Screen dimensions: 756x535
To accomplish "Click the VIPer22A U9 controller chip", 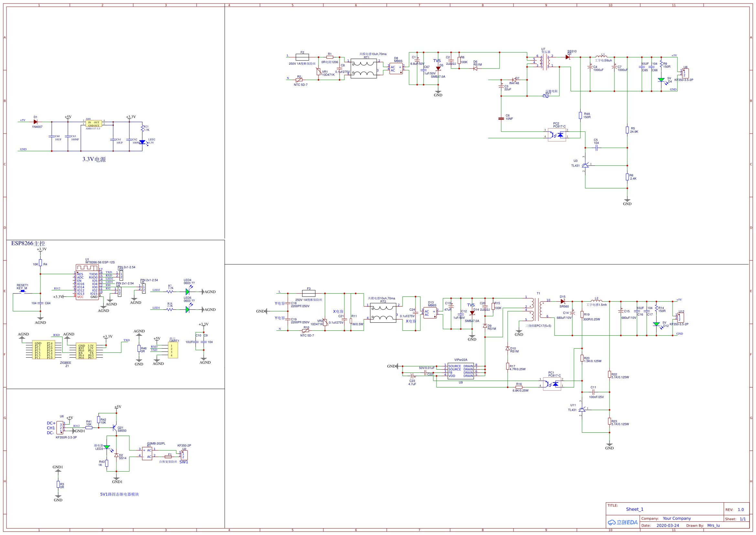I will click(x=461, y=371).
